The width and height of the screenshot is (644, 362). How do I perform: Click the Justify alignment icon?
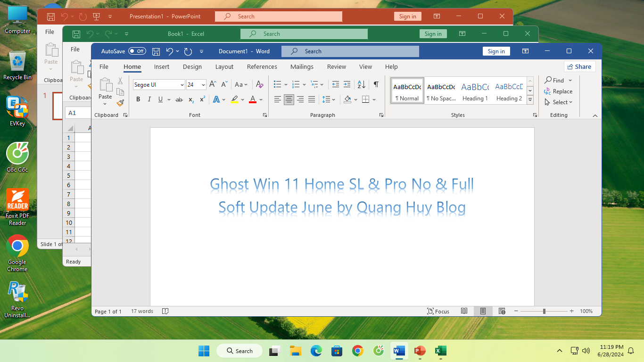click(312, 99)
